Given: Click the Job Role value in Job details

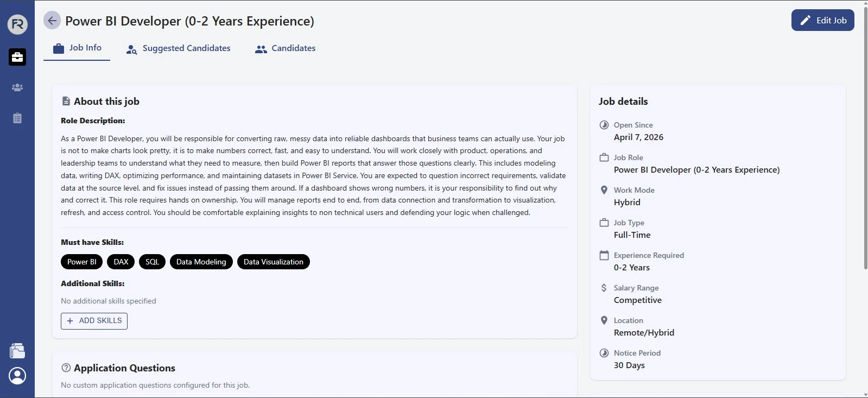Looking at the screenshot, I should point(696,170).
